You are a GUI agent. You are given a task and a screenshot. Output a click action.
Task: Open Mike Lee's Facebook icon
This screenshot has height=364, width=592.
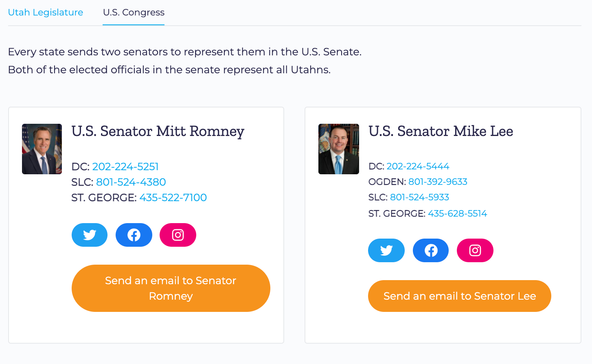pos(431,250)
